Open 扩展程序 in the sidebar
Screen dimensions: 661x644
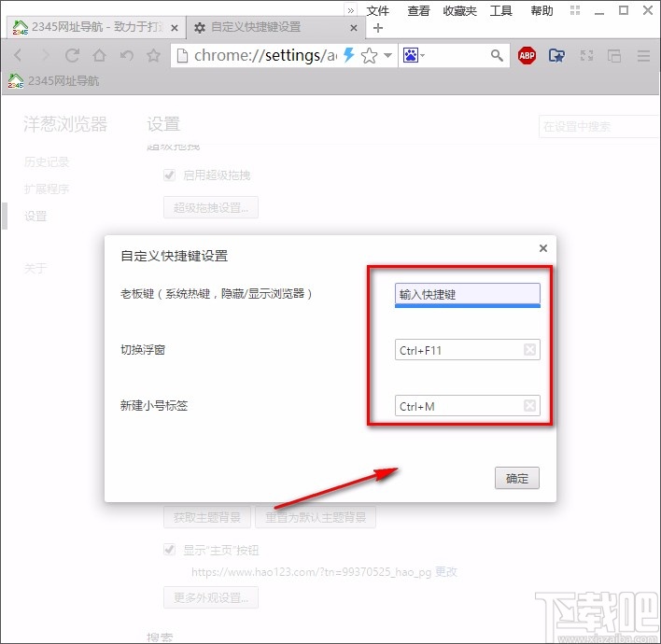pos(47,189)
